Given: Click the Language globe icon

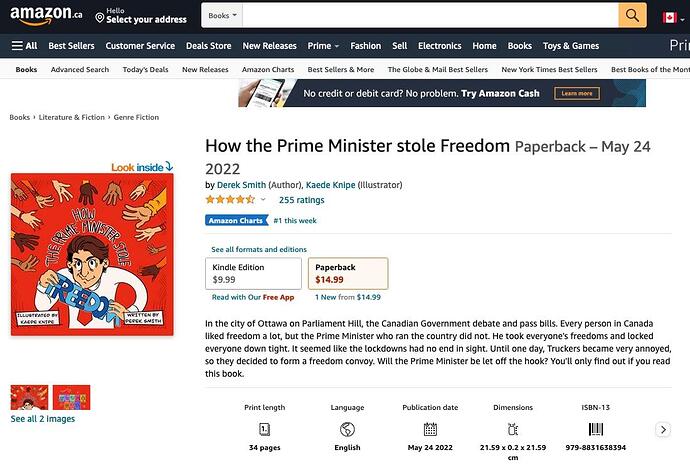Looking at the screenshot, I should [x=347, y=429].
